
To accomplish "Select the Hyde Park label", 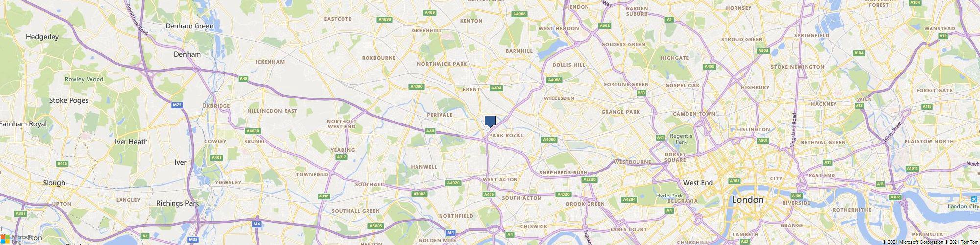I will pyautogui.click(x=669, y=196).
